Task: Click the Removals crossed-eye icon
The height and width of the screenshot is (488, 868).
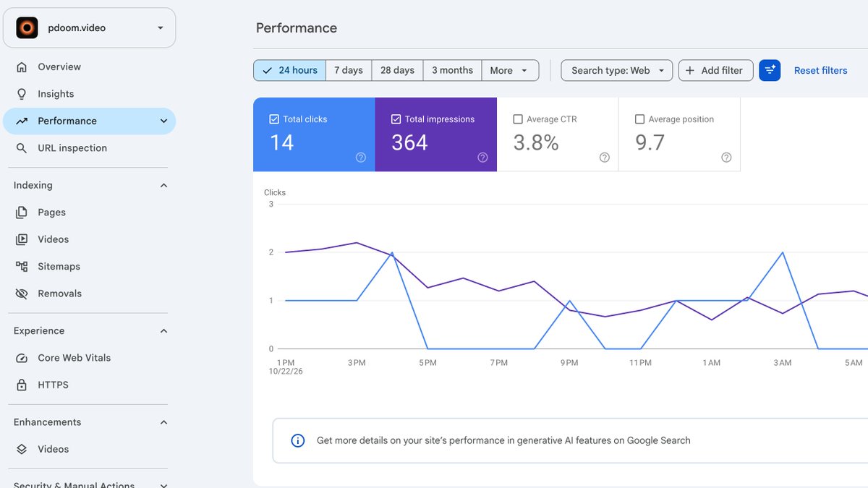Action: tap(22, 294)
